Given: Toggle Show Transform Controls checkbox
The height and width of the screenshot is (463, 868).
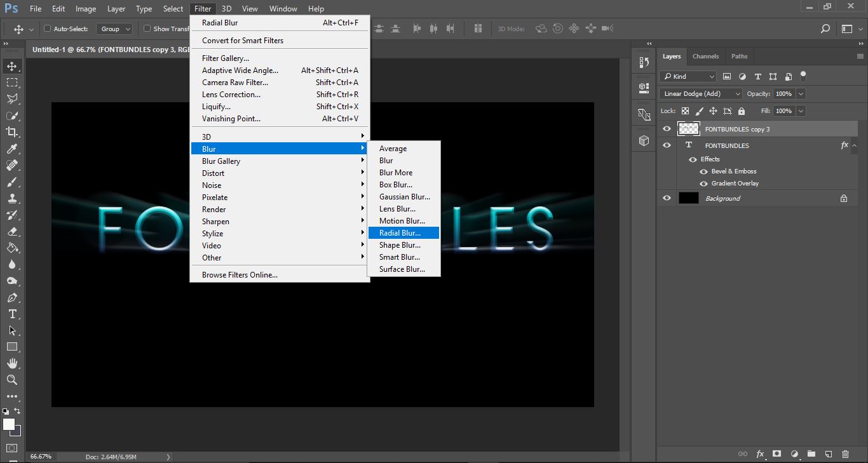Looking at the screenshot, I should (x=147, y=29).
